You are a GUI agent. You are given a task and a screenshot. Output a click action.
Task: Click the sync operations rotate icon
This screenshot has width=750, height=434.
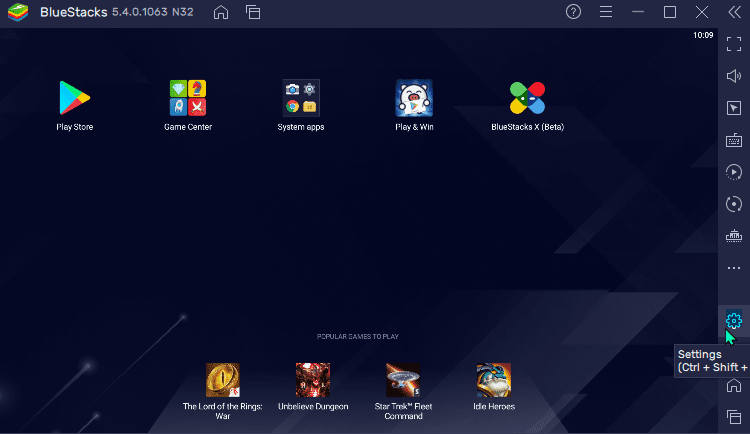[734, 204]
